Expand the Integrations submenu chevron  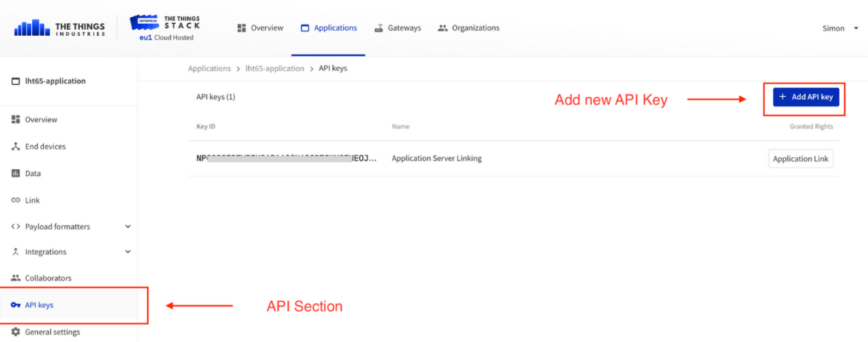tap(128, 252)
